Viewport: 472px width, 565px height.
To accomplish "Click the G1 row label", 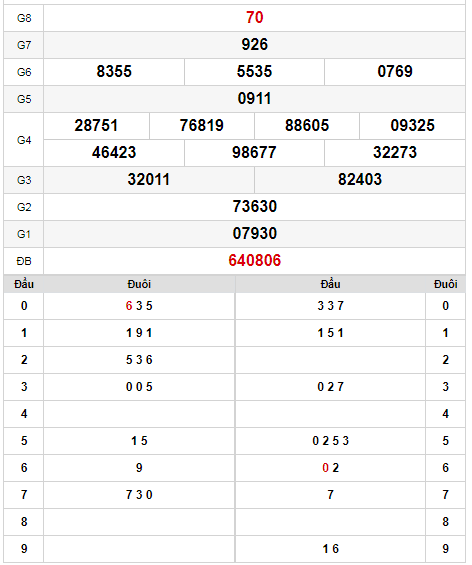I will (24, 234).
